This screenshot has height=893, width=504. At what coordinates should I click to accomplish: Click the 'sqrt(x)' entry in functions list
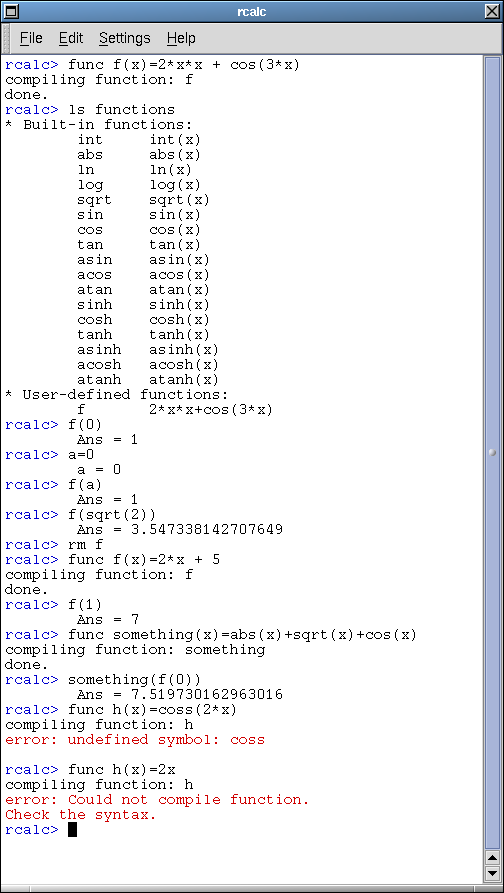click(x=179, y=199)
